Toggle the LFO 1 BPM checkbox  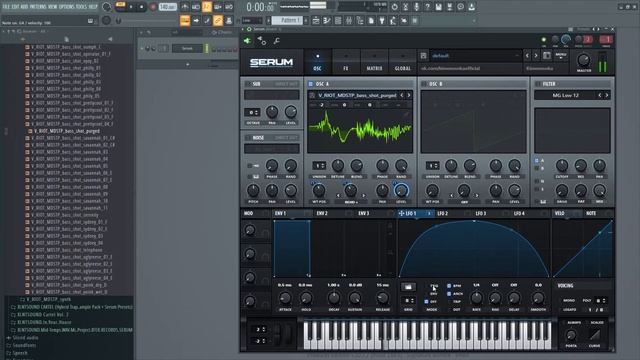click(449, 286)
